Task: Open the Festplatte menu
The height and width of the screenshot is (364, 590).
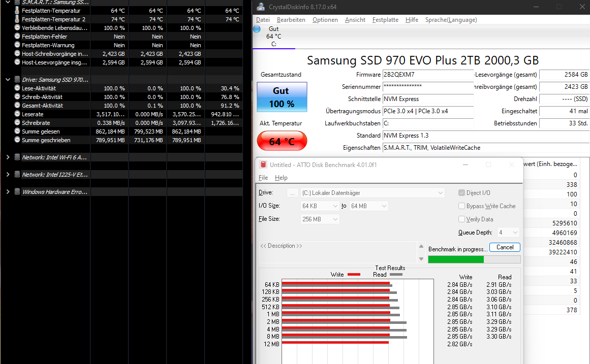Action: point(385,20)
